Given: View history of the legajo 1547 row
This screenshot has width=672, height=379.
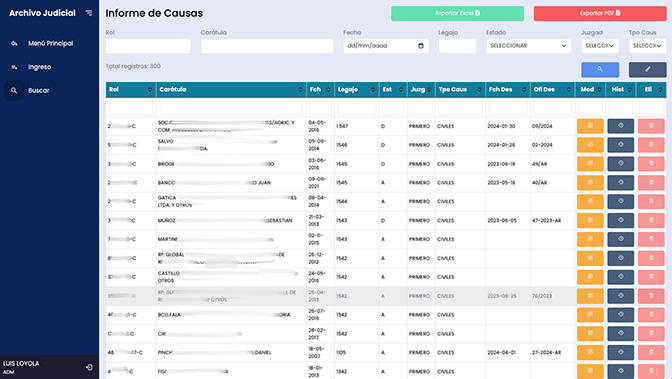Looking at the screenshot, I should tap(621, 126).
